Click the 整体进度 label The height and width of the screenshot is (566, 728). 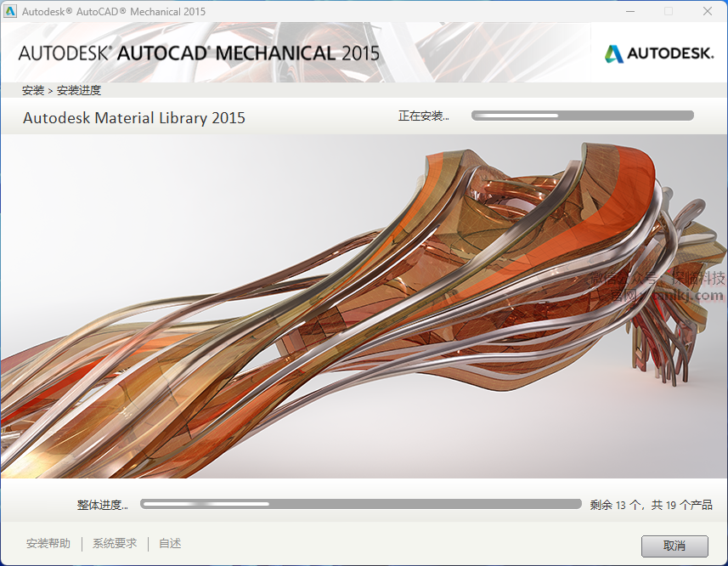pyautogui.click(x=102, y=505)
